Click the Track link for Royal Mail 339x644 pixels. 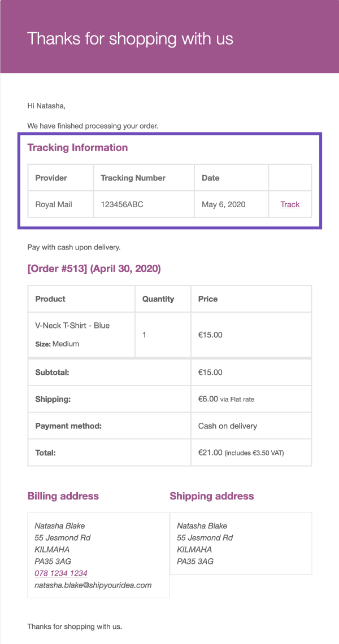coord(290,204)
